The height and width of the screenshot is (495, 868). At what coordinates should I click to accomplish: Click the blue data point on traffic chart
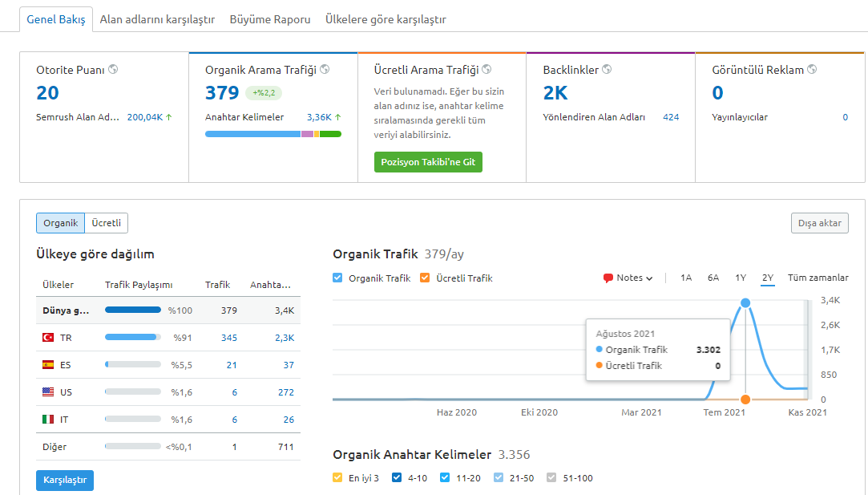click(745, 302)
